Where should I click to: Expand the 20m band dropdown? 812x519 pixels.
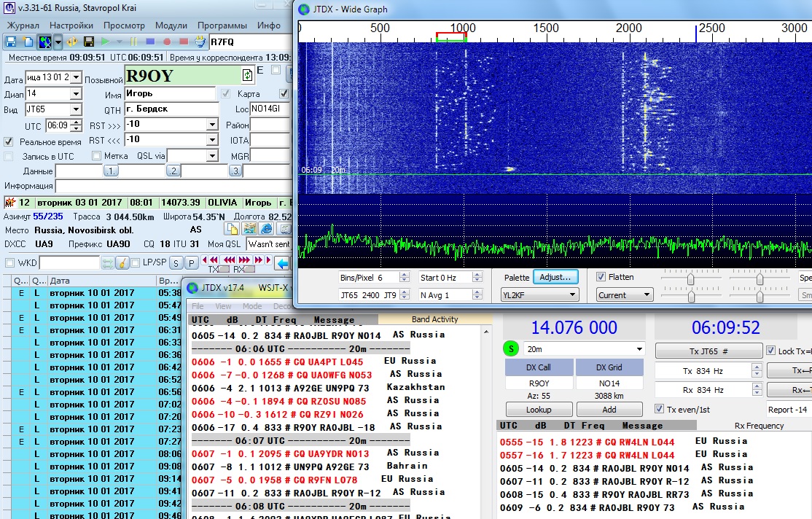pos(640,349)
